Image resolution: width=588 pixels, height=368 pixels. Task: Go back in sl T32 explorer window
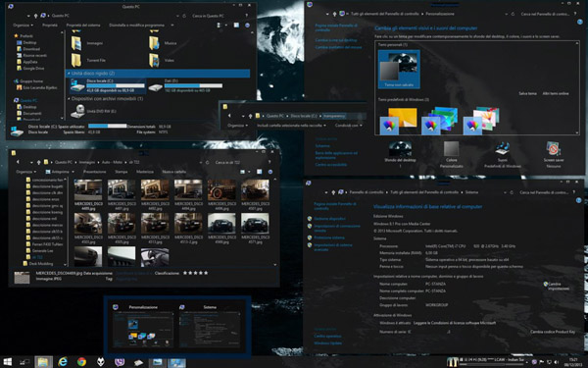18,162
